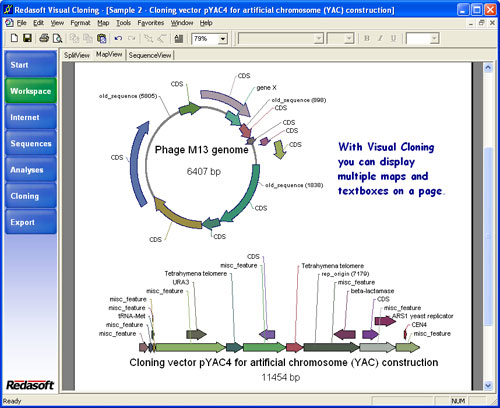Open the font name dropdown

click(319, 39)
